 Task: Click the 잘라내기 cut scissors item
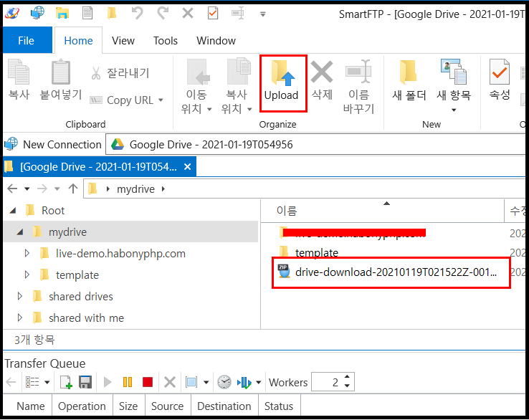coord(120,73)
